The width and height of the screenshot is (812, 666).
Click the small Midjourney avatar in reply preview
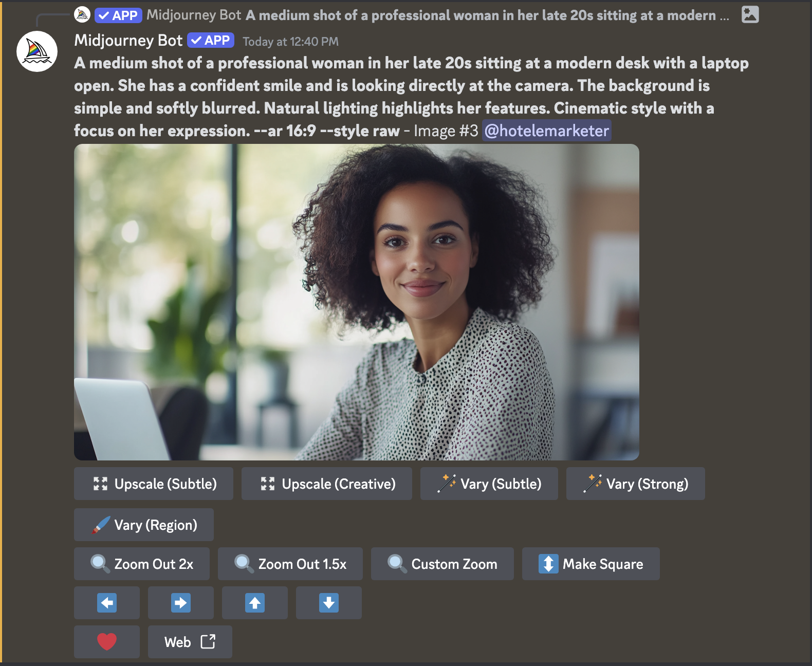click(82, 15)
